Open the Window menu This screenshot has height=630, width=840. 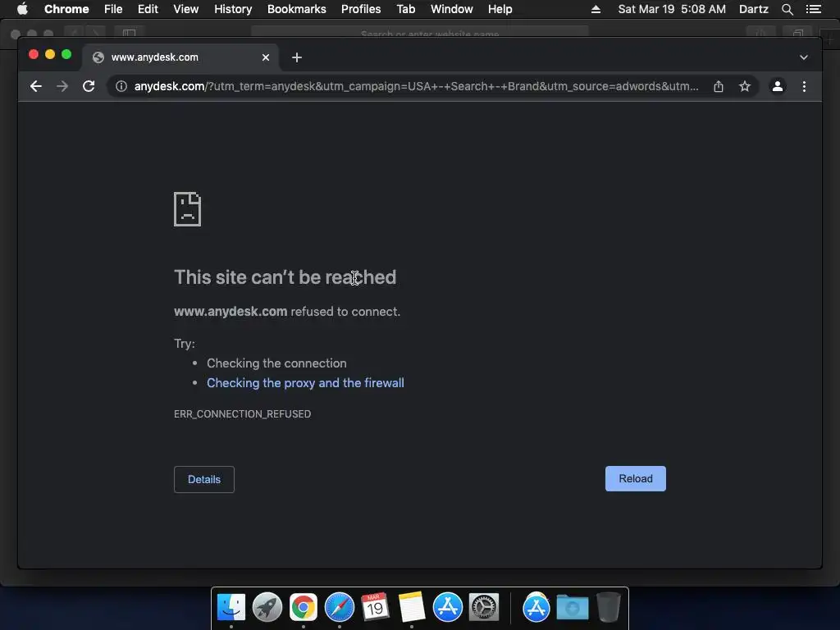click(452, 9)
